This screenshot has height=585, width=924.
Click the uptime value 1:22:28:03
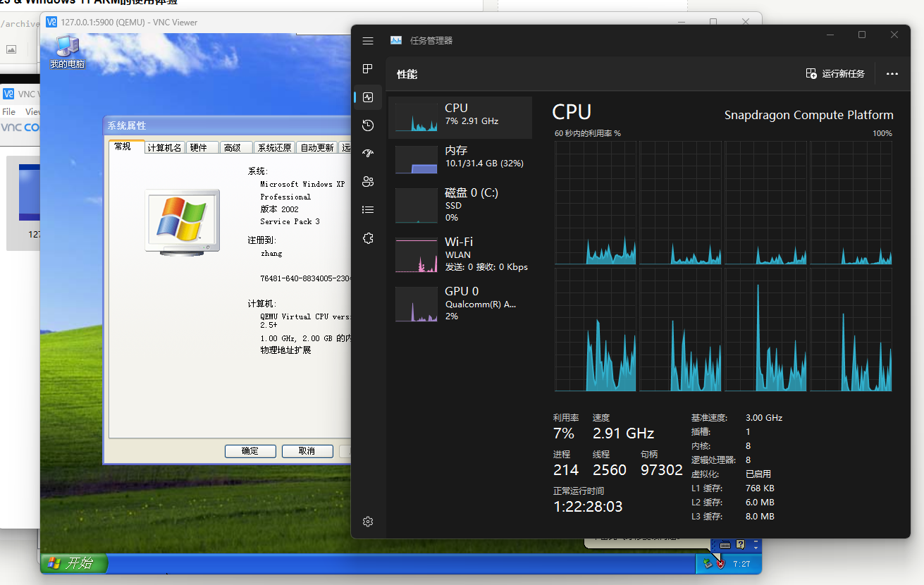click(x=588, y=507)
